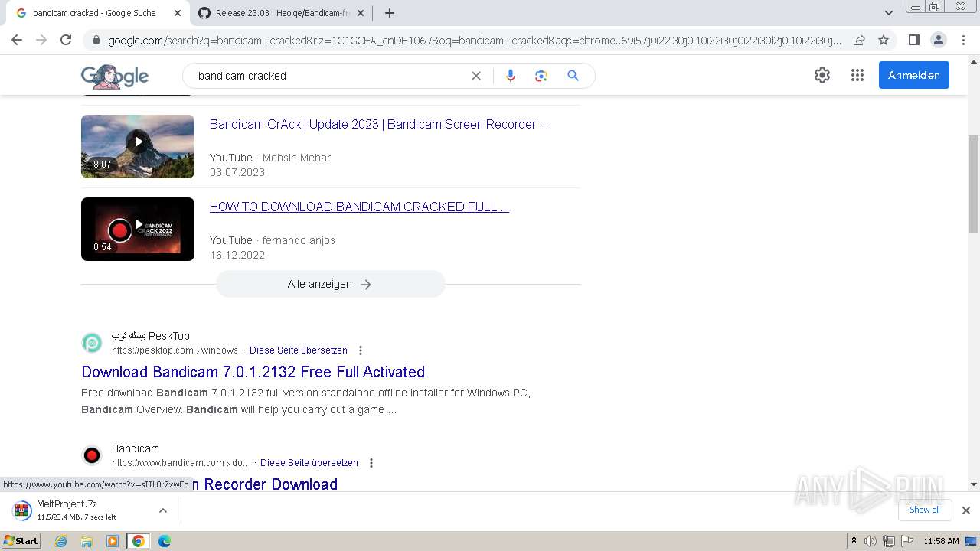Open Action Center flag icon
The image size is (980, 551).
tap(907, 541)
